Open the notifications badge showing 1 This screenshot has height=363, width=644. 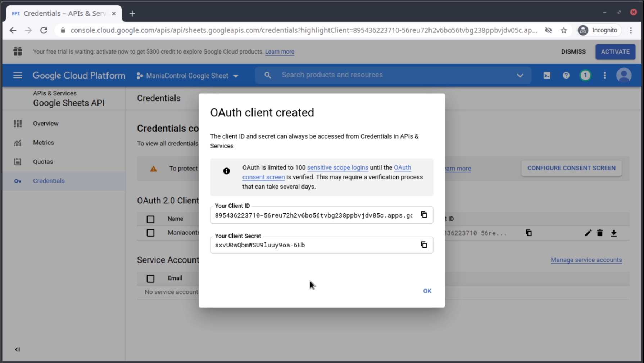(x=585, y=76)
